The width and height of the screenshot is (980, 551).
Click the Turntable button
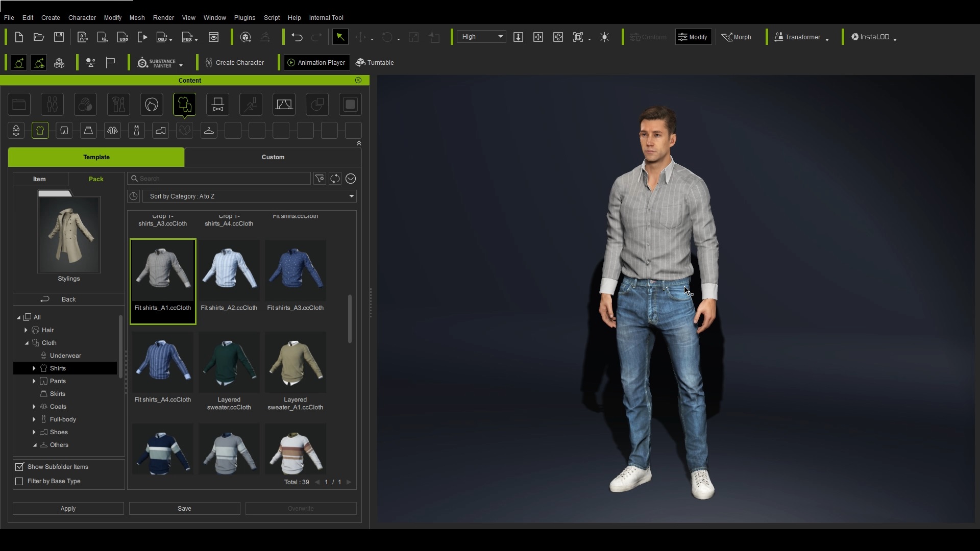tap(375, 62)
